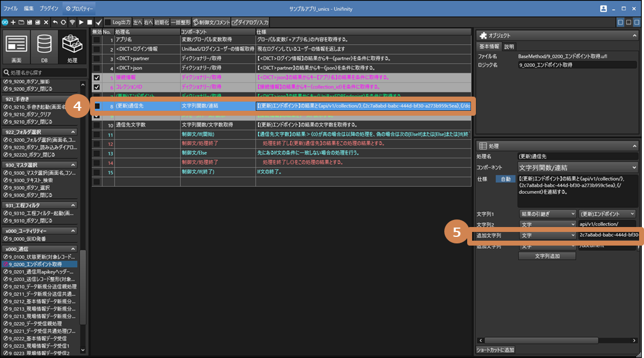Click the last layout square icon top right
This screenshot has height=358, width=644.
point(636,22)
